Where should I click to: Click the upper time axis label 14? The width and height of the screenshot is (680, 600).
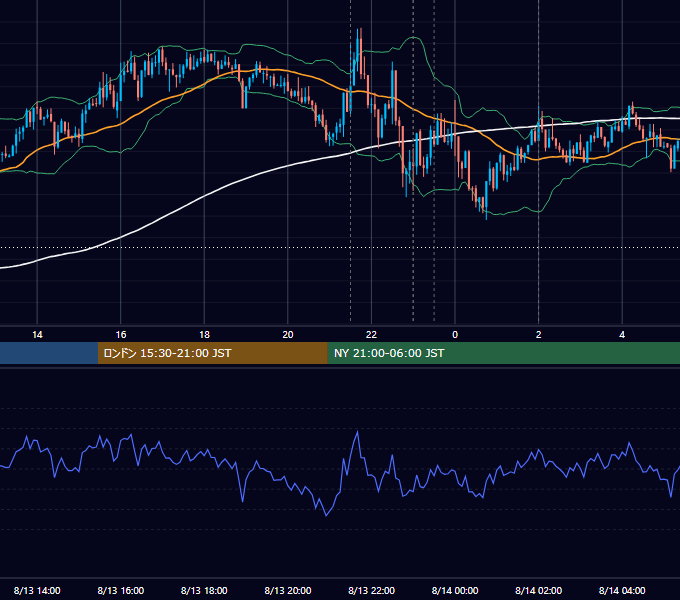[x=37, y=335]
